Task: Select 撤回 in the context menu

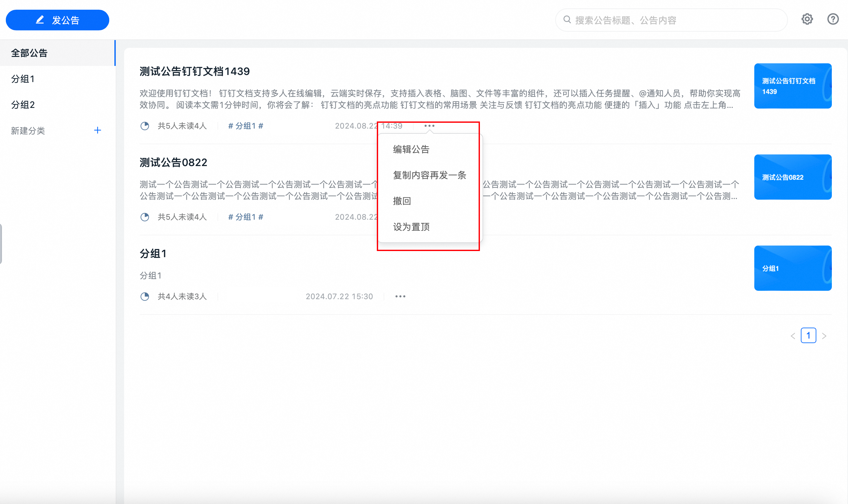Action: pos(402,201)
